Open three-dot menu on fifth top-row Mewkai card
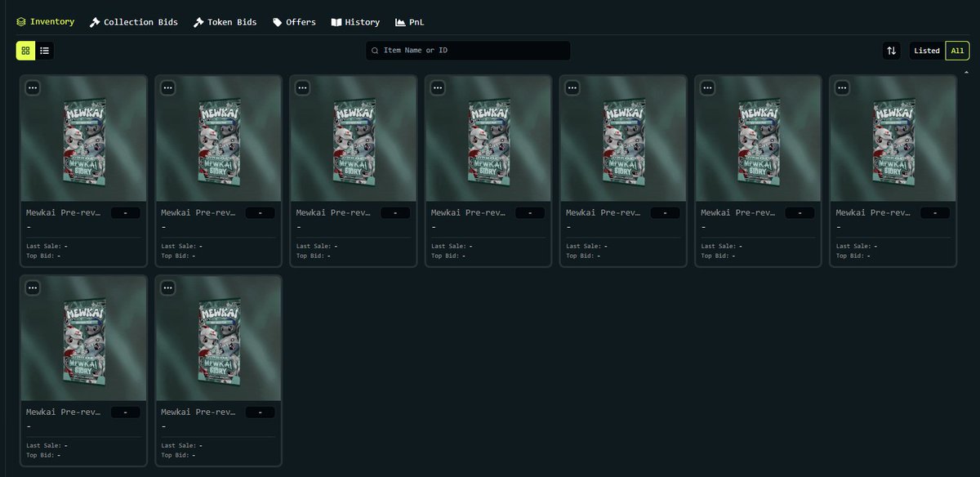This screenshot has height=477, width=980. [572, 87]
